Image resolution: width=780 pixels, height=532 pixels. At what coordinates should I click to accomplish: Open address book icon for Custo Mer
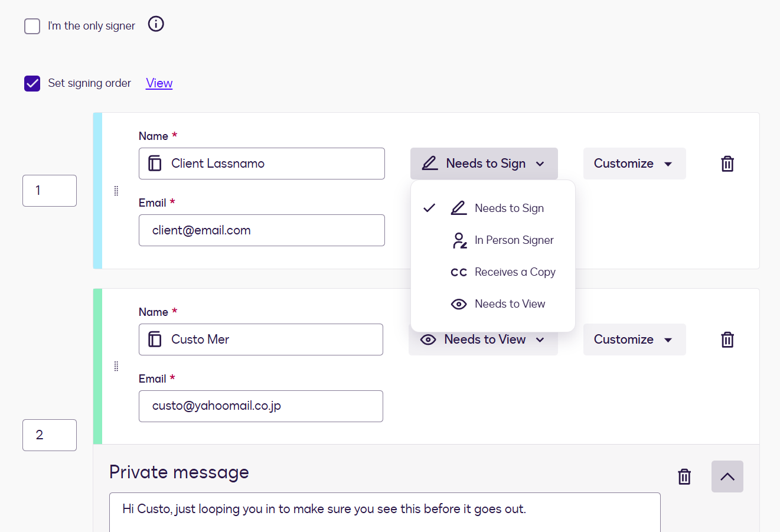(155, 340)
